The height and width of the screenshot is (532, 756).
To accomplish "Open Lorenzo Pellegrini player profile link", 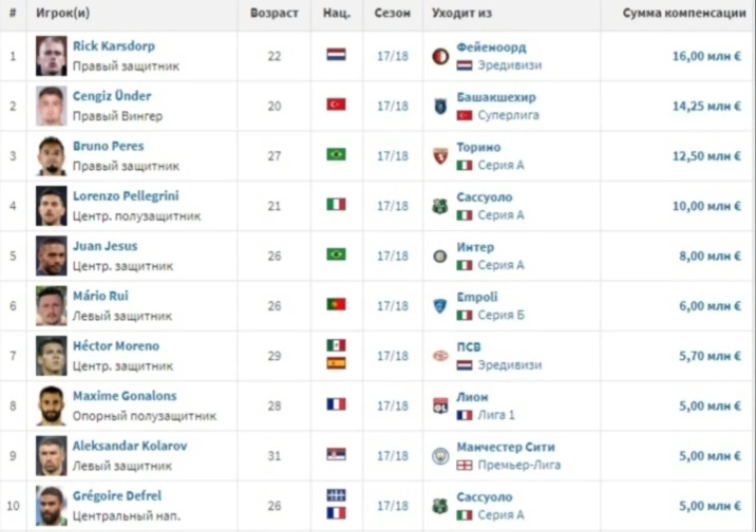I will coord(126,196).
